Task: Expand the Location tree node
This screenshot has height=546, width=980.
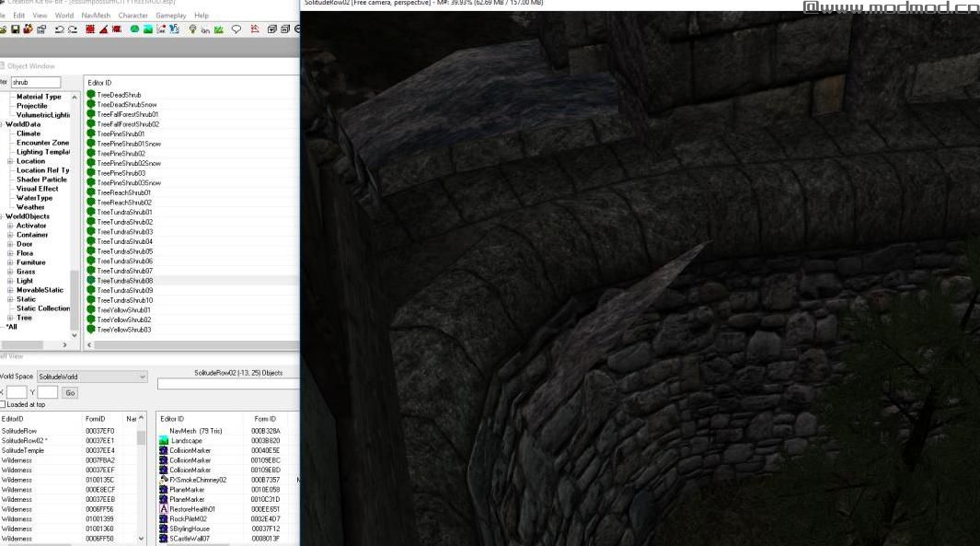Action: [10, 161]
